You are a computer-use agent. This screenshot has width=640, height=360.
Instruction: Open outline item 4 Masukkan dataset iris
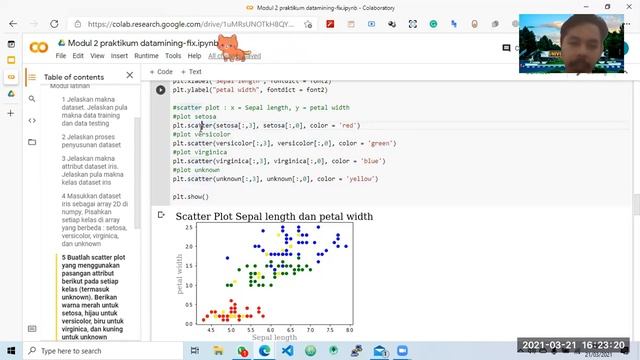(95, 220)
